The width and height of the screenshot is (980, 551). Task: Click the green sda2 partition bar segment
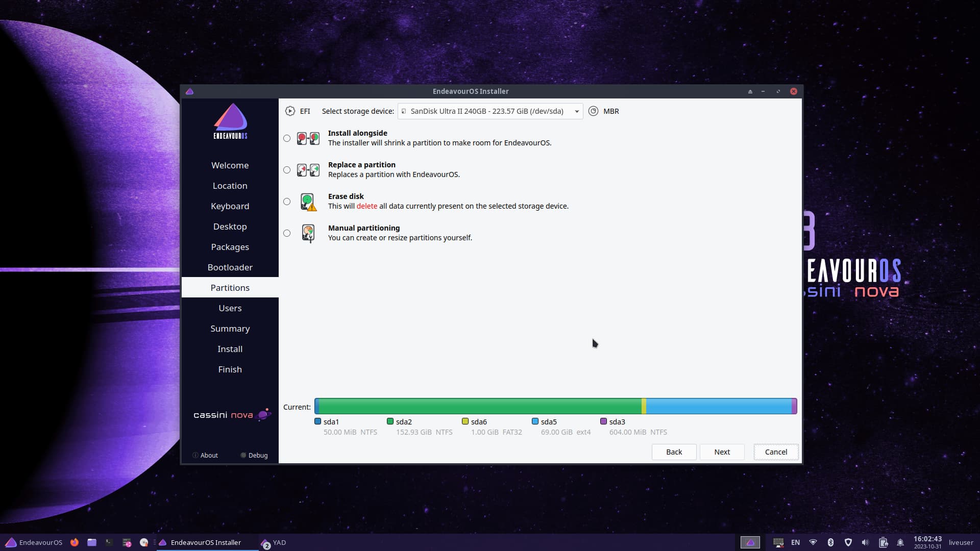point(480,406)
